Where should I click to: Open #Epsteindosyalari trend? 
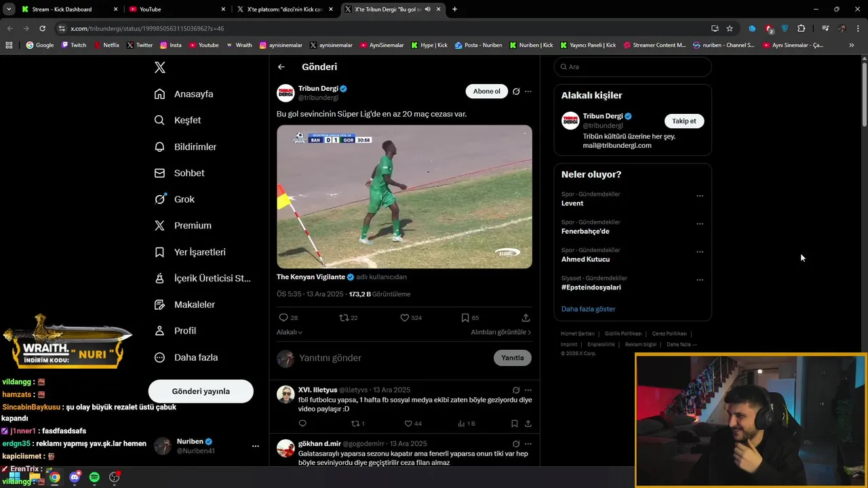coord(591,287)
